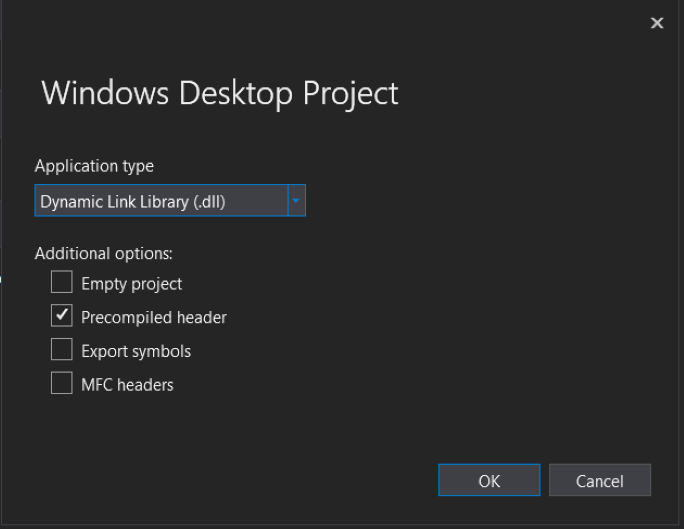This screenshot has width=684, height=529.
Task: Click the 'Export symbols' option label
Action: [136, 351]
